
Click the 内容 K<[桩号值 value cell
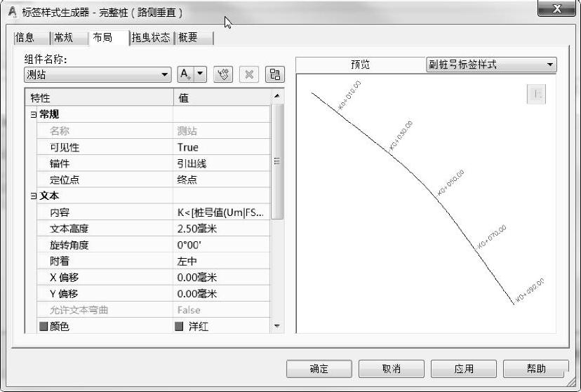[222, 212]
